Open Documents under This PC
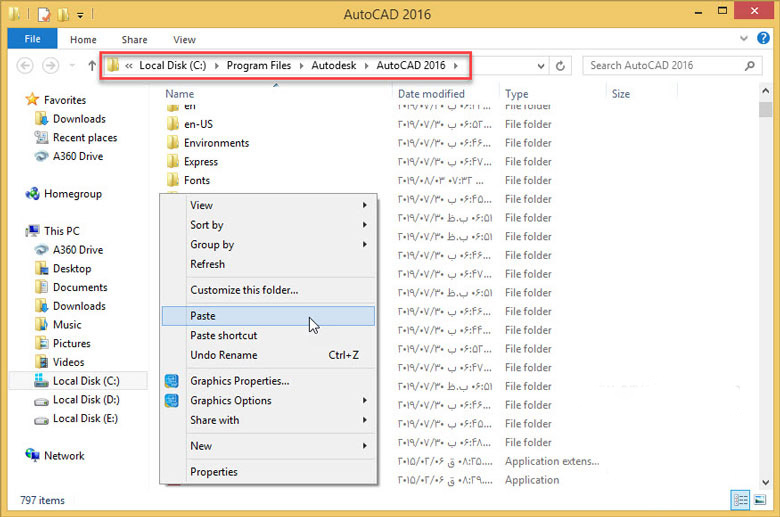This screenshot has width=780, height=517. (71, 288)
